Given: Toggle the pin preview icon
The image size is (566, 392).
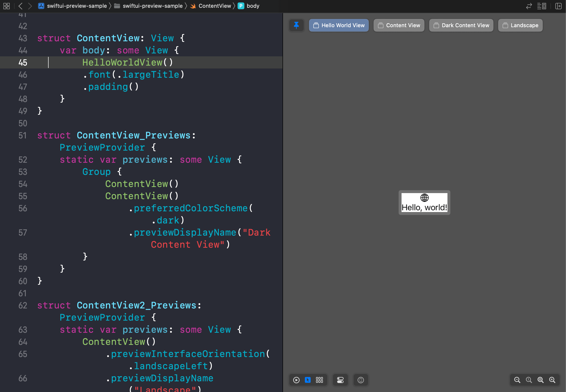Looking at the screenshot, I should click(297, 25).
